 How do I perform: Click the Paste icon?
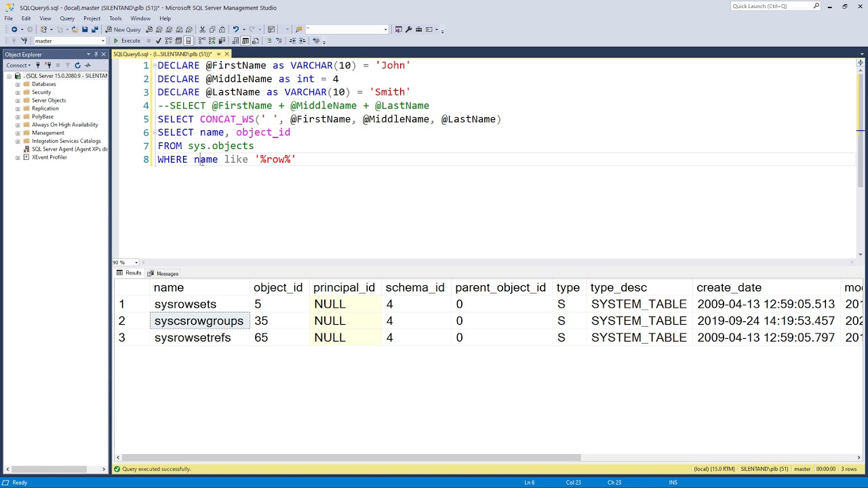point(222,30)
